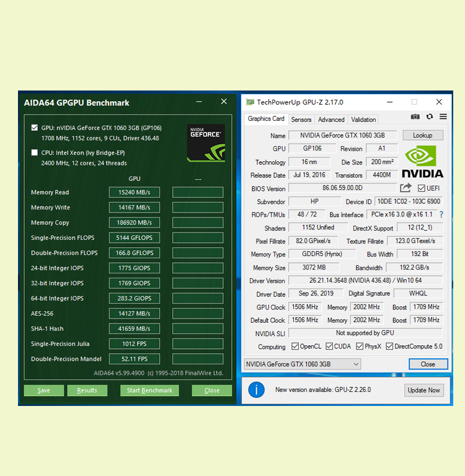The width and height of the screenshot is (465, 476).
Task: Click the GDDR5 (Hynix) memory type field
Action: (x=322, y=253)
